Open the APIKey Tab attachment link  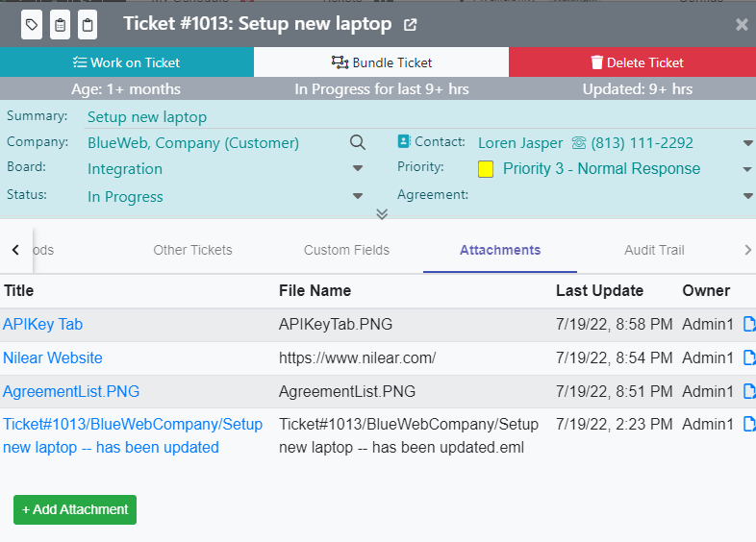(x=43, y=324)
